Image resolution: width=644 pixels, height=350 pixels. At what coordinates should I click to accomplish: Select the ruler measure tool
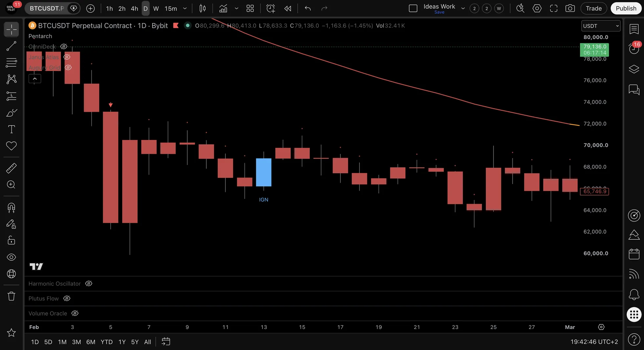point(11,168)
